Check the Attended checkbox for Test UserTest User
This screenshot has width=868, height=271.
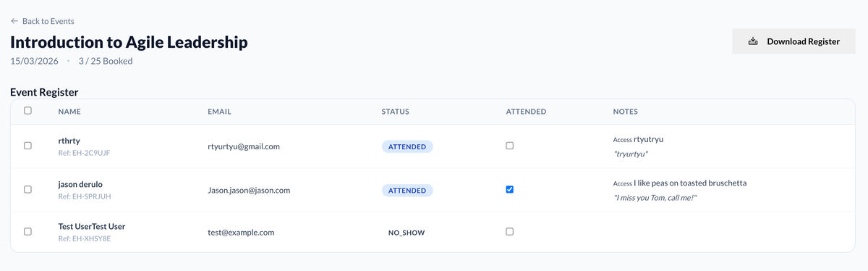point(510,232)
